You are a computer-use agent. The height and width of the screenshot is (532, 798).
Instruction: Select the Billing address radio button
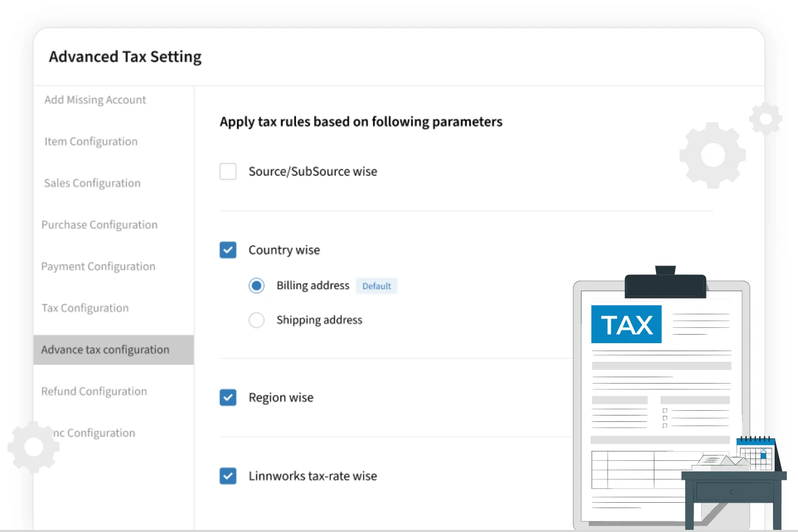[x=256, y=286]
